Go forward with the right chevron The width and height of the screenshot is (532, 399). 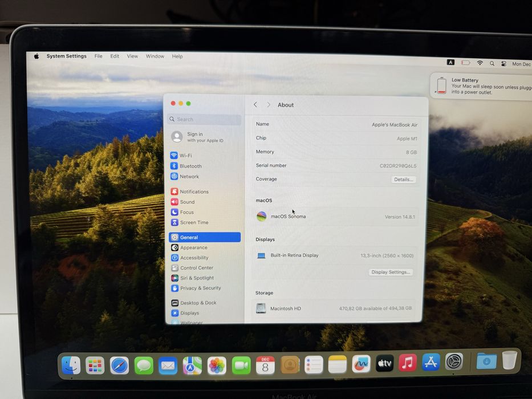(x=268, y=105)
